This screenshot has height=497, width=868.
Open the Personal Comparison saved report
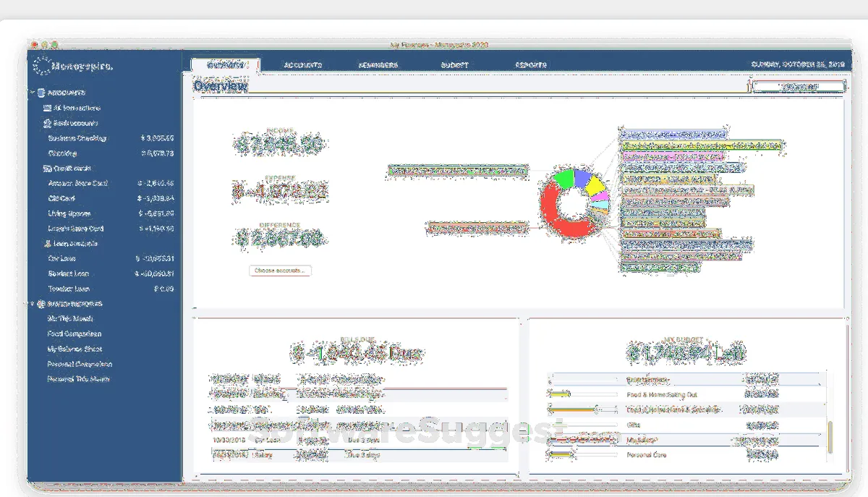tap(80, 364)
